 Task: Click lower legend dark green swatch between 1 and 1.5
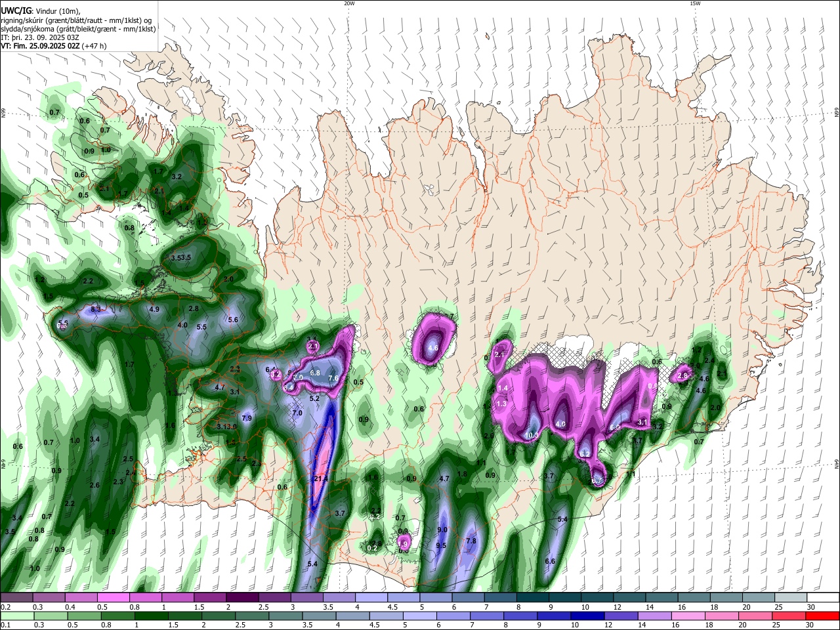[151, 616]
